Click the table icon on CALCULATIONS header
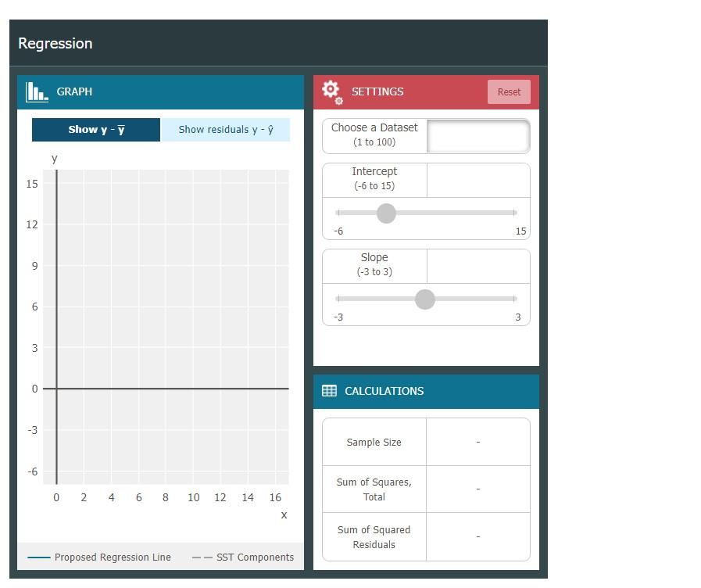 point(328,391)
